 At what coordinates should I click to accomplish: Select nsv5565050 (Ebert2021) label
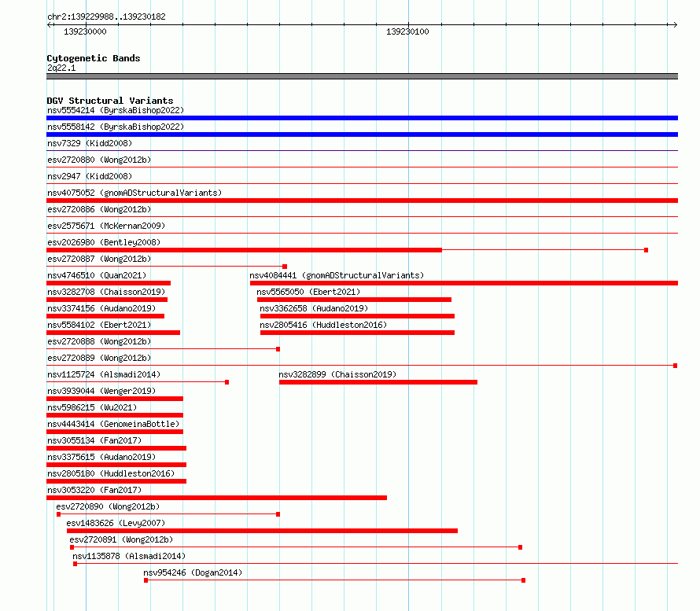(x=308, y=292)
